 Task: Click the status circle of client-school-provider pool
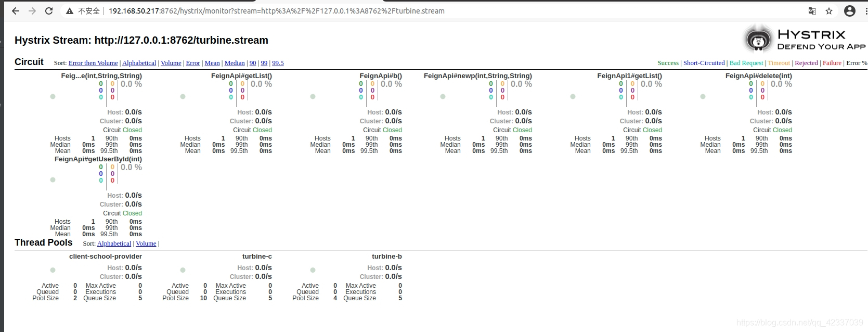click(x=53, y=270)
